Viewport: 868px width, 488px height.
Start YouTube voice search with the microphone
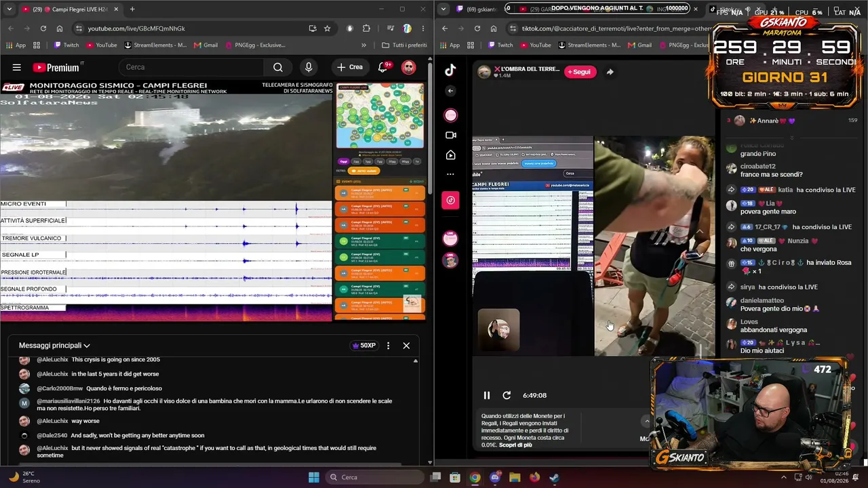tap(309, 67)
